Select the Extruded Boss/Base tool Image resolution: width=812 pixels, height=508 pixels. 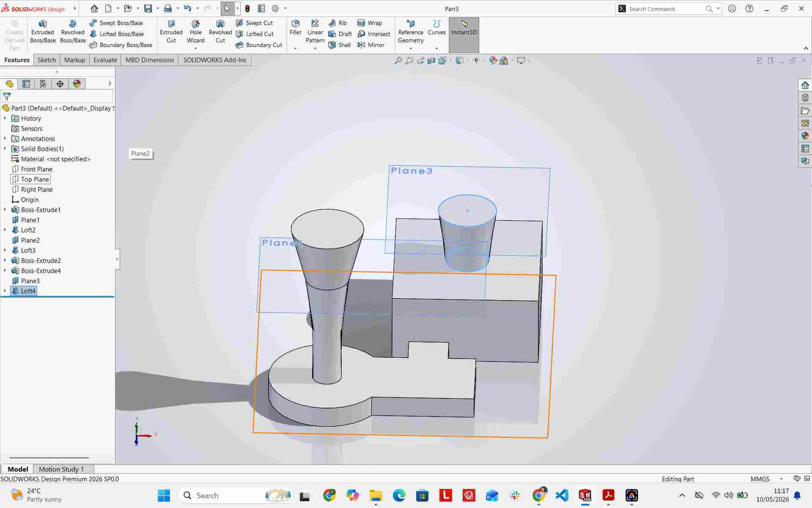(x=43, y=32)
